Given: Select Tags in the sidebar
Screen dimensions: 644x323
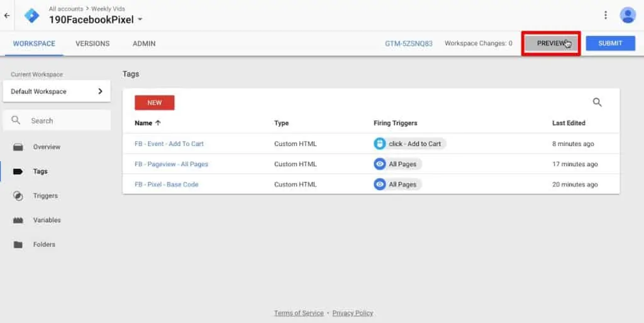Looking at the screenshot, I should pos(40,171).
